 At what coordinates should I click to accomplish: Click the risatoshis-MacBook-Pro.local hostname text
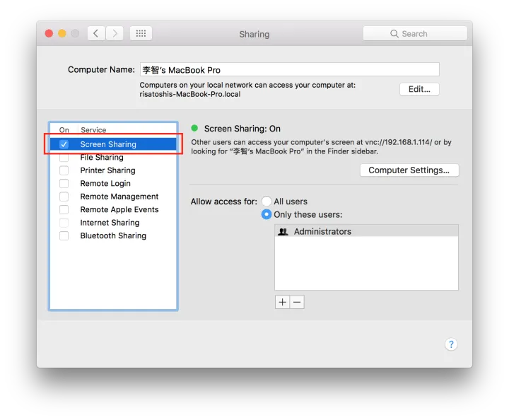point(190,95)
